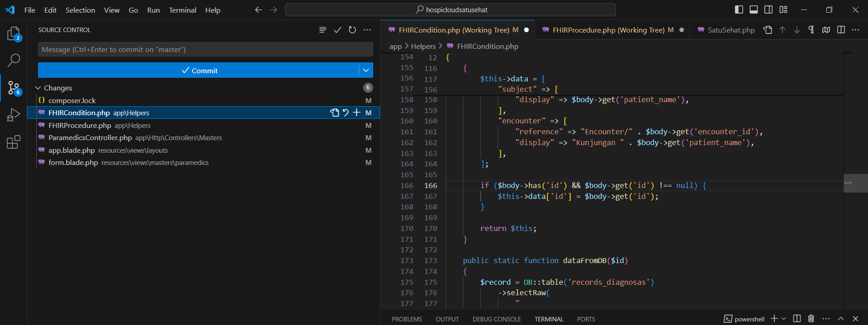Switch to FHIRProcedure.php (Working Tree) tab
The height and width of the screenshot is (325, 868).
click(x=608, y=30)
